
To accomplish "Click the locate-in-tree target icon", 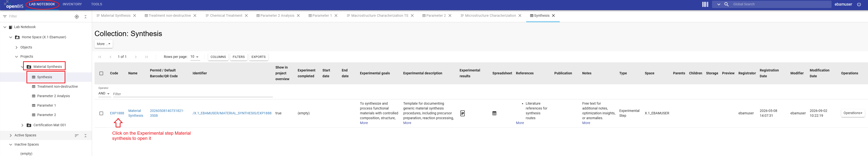I will point(77,16).
